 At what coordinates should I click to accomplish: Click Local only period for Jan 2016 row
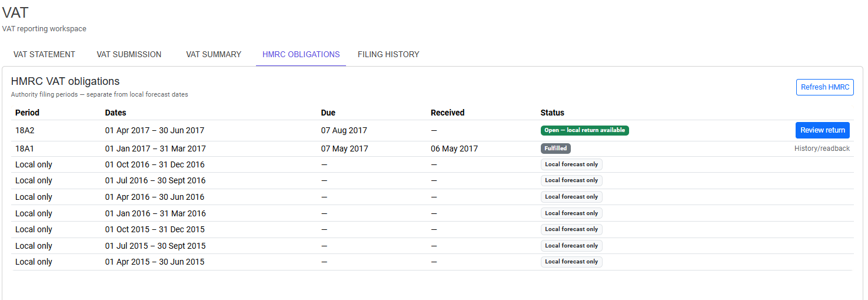coord(34,213)
